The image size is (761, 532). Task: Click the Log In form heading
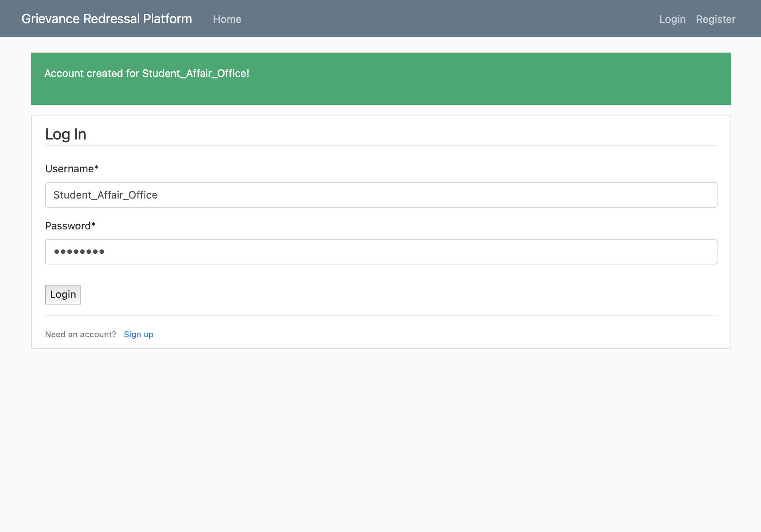[x=66, y=134]
